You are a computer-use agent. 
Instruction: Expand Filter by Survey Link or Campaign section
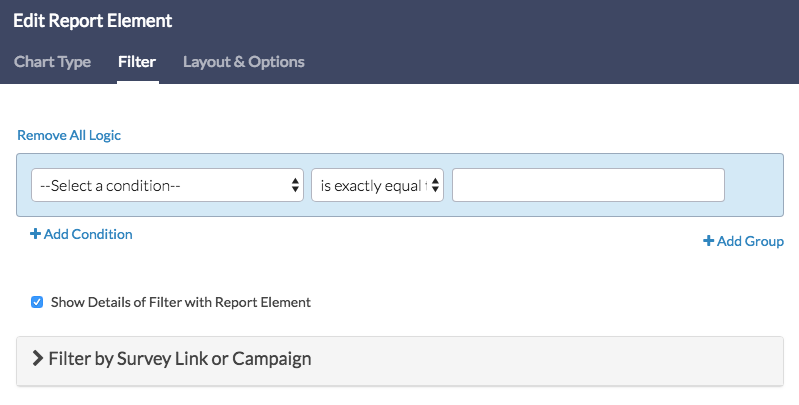pyautogui.click(x=180, y=358)
